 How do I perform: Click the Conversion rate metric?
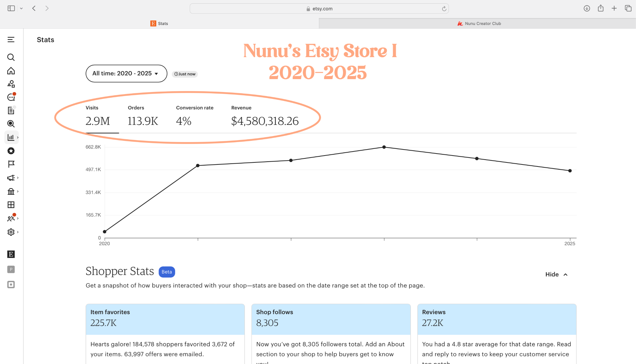point(194,116)
